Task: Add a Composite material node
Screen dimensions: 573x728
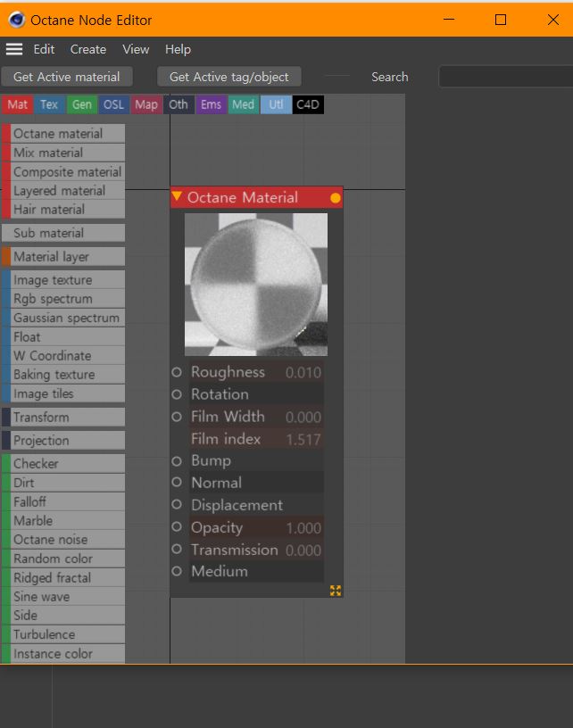Action: (x=63, y=172)
